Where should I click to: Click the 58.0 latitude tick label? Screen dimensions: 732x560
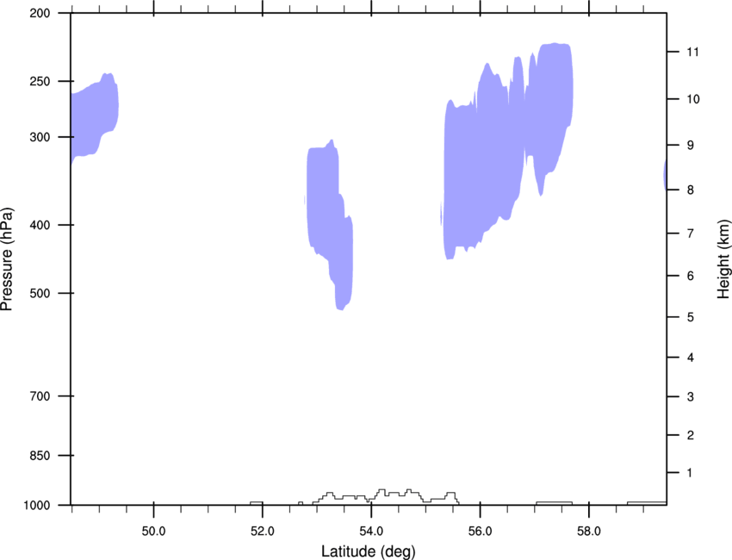click(589, 532)
